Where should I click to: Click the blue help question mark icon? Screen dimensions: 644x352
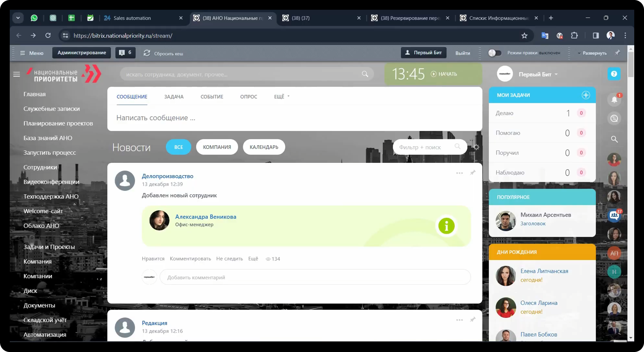tap(614, 74)
